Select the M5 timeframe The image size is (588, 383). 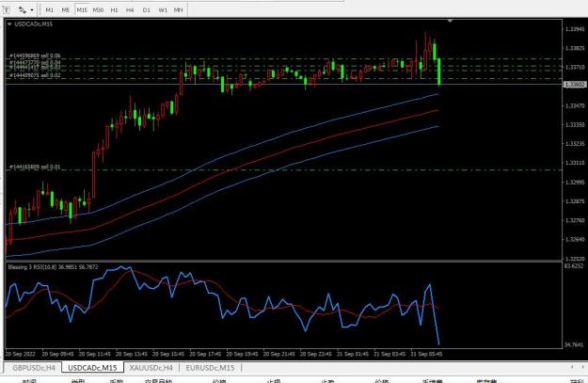66,10
